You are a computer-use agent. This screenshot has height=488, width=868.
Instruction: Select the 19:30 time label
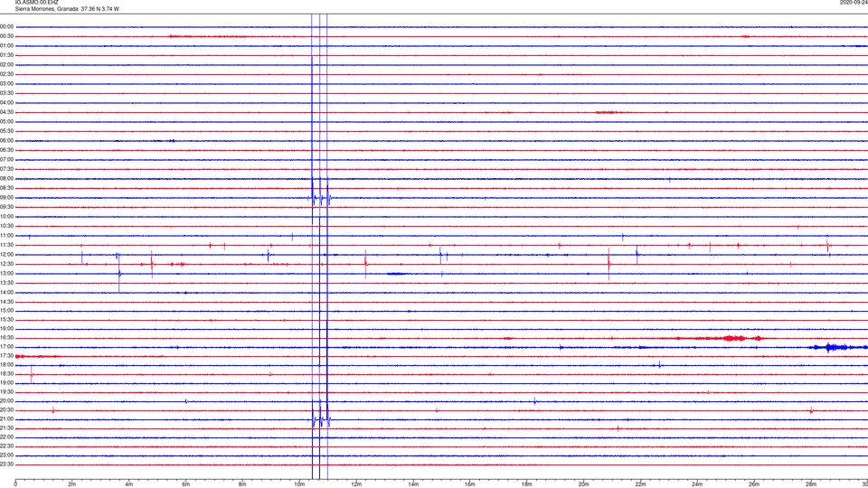[6, 391]
